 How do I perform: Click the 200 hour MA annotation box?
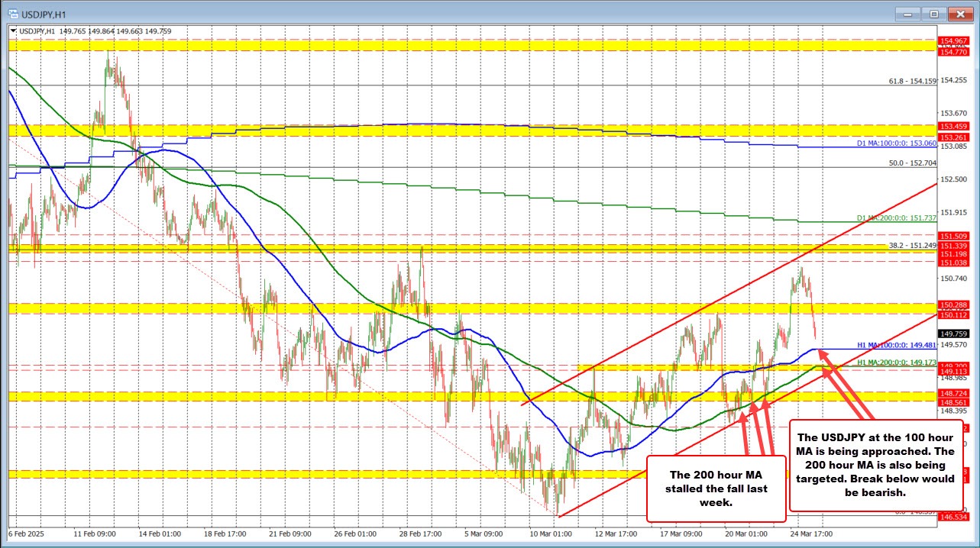[x=716, y=488]
